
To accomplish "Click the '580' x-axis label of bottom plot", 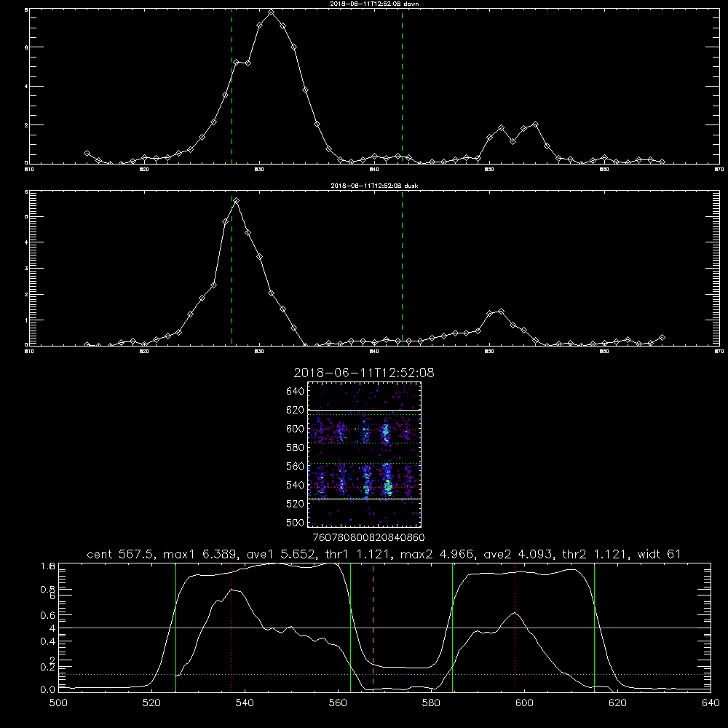I will point(431,703).
